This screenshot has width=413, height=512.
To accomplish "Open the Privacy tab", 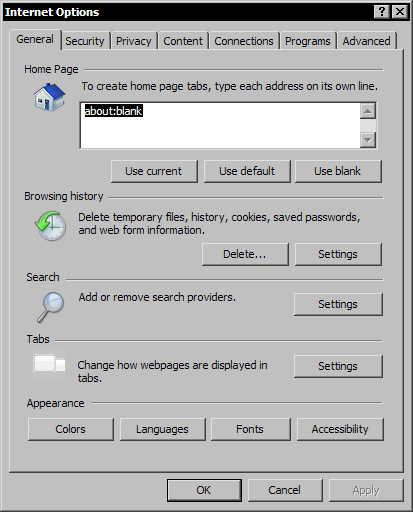I will tap(134, 41).
